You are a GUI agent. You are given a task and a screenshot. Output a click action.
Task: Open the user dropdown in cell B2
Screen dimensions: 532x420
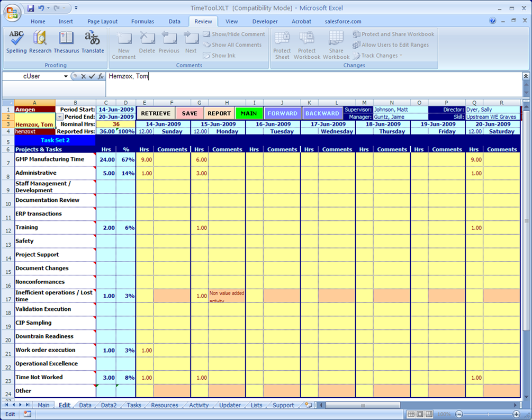point(60,117)
